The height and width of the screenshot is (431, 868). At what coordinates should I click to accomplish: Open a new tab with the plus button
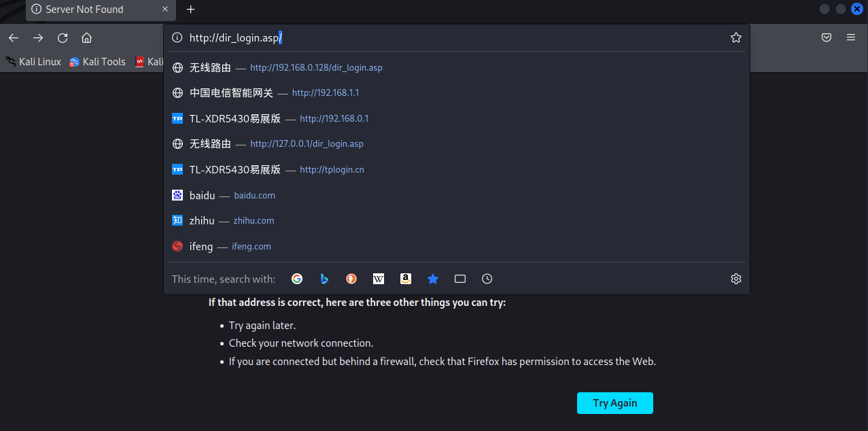pos(191,10)
